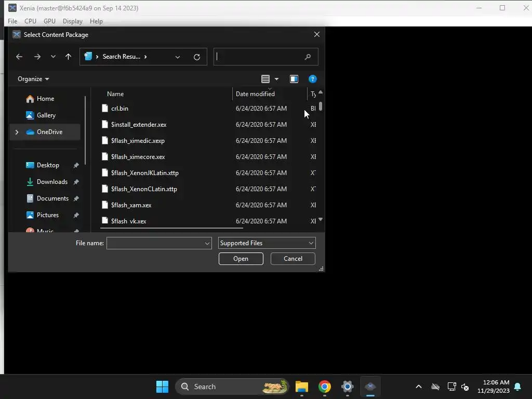This screenshot has height=399, width=532.
Task: Open the Xenia Help menu
Action: point(96,21)
